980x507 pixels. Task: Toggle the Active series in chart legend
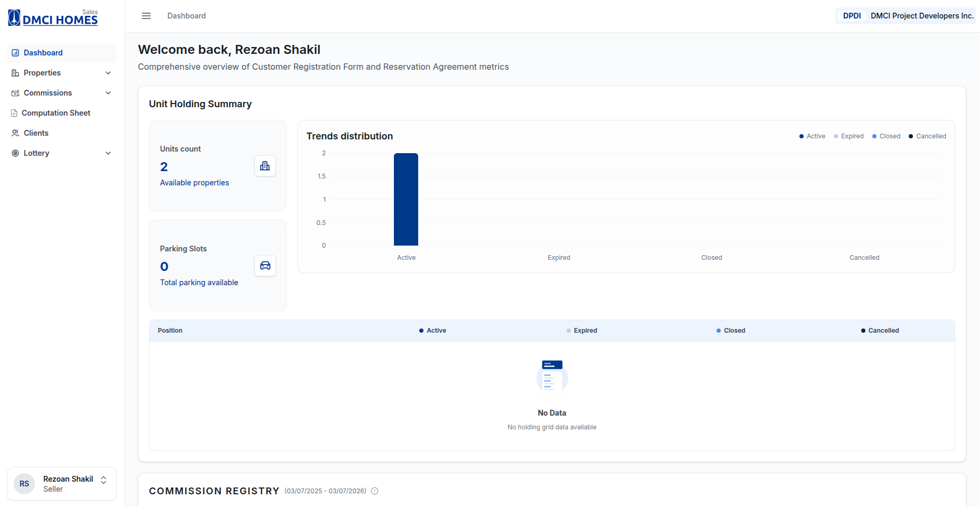[x=812, y=136]
